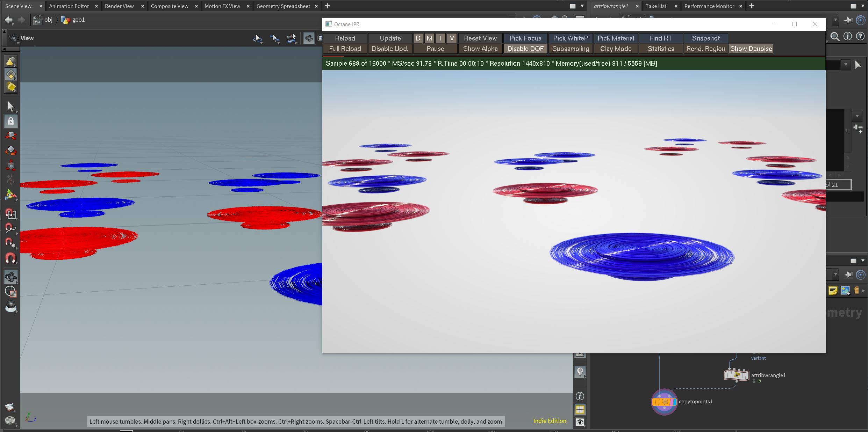Click the copytopoints1 node icon

(664, 402)
